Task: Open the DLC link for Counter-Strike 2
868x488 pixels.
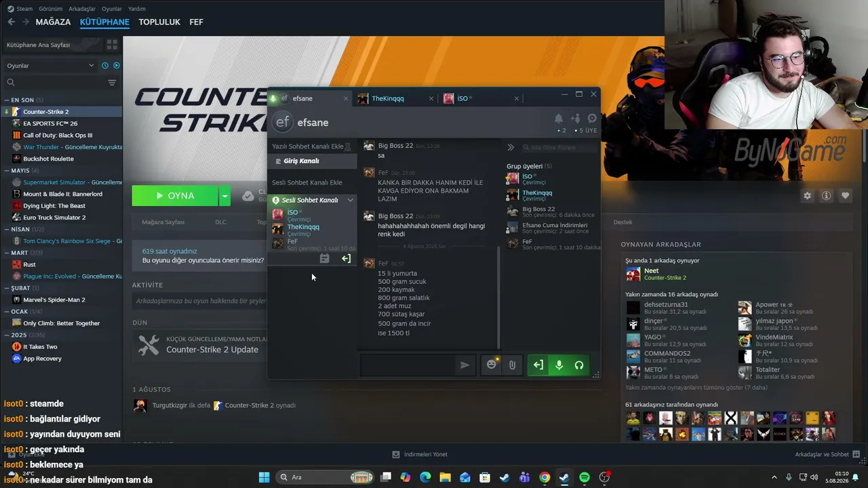Action: [221, 222]
